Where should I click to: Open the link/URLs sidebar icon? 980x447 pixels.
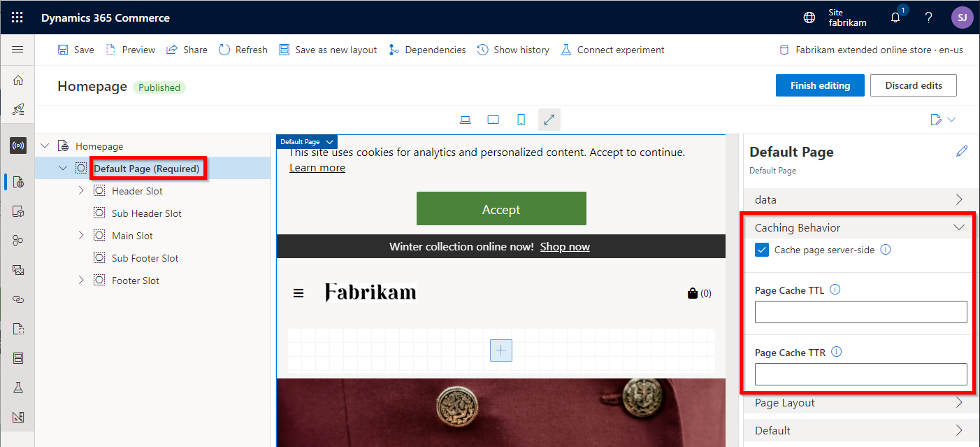click(18, 299)
